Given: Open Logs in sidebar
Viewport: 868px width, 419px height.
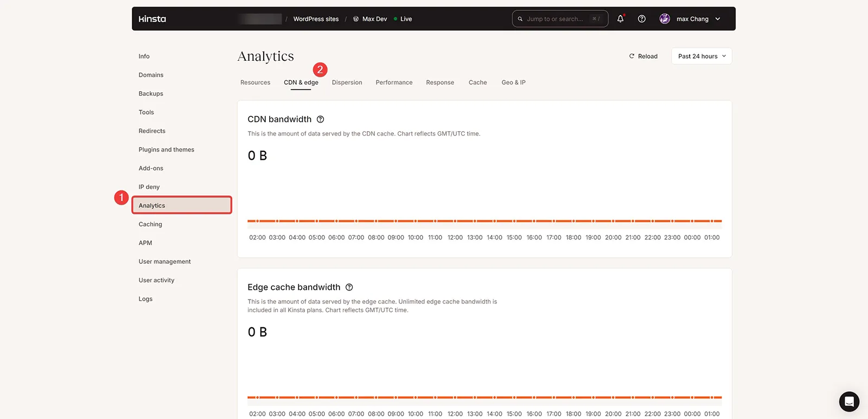Looking at the screenshot, I should pos(145,299).
